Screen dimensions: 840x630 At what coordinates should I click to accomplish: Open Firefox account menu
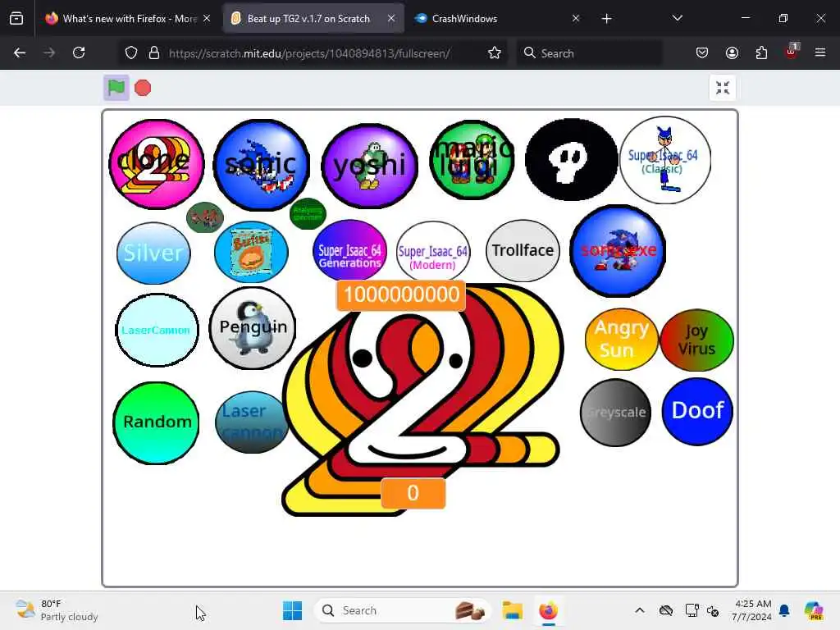point(732,52)
